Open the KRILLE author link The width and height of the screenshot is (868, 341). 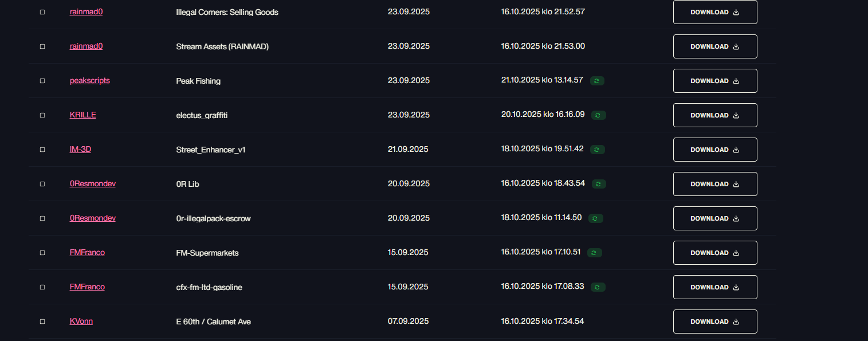point(83,115)
